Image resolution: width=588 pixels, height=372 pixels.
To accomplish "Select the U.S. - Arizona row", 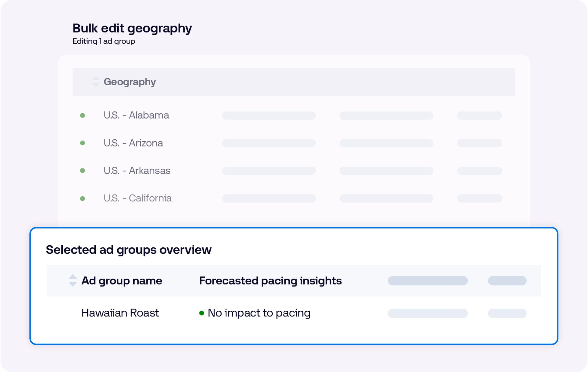I will pyautogui.click(x=294, y=143).
